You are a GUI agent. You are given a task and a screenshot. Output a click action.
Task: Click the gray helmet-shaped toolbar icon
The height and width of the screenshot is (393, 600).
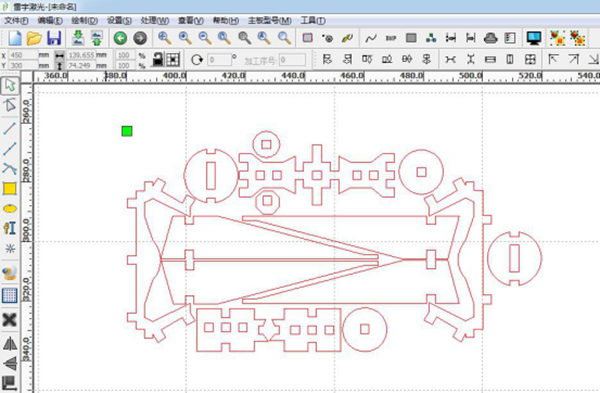[x=491, y=38]
